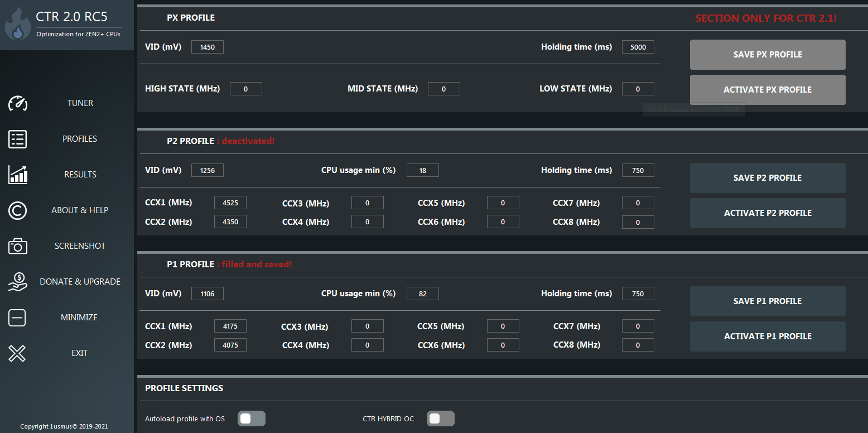
Task: Focus the P1 VID field 1106
Action: click(208, 294)
